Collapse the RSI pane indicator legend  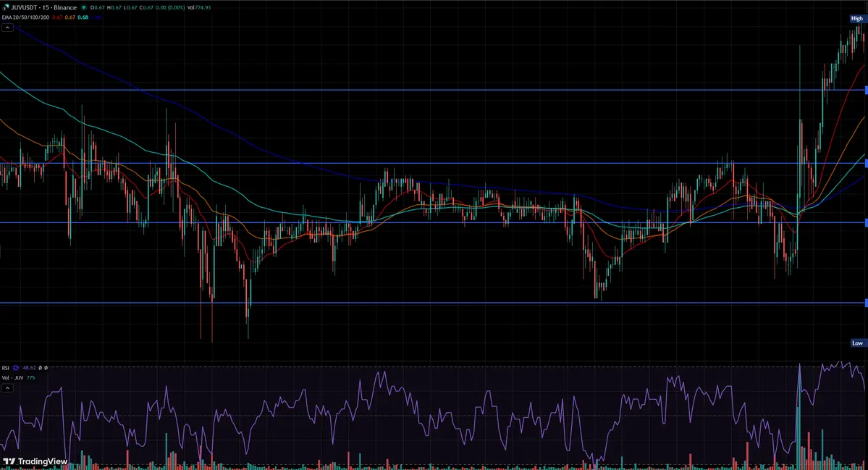pyautogui.click(x=7, y=388)
